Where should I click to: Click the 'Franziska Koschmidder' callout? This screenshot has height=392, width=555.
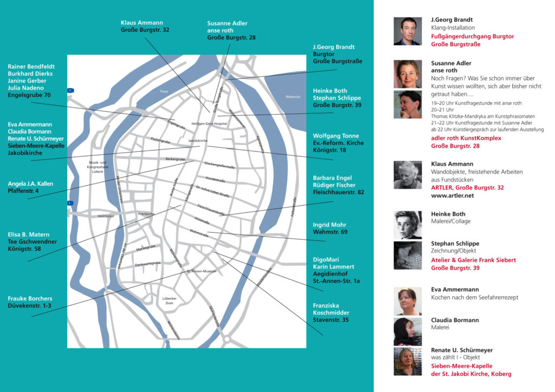[x=331, y=309]
